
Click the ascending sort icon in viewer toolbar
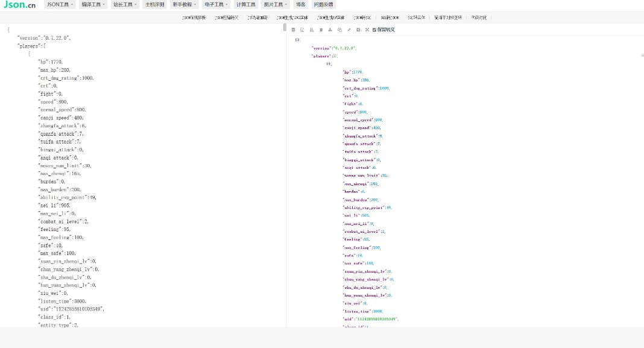(x=302, y=30)
